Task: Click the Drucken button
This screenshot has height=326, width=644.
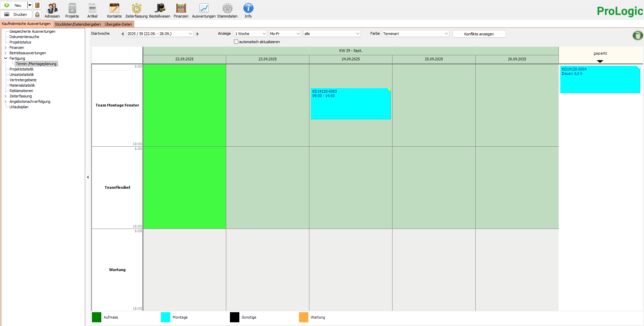Action: [16, 14]
